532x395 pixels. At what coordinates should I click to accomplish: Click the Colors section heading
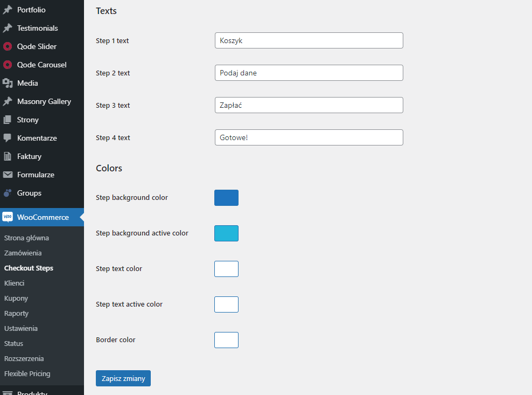coord(109,168)
